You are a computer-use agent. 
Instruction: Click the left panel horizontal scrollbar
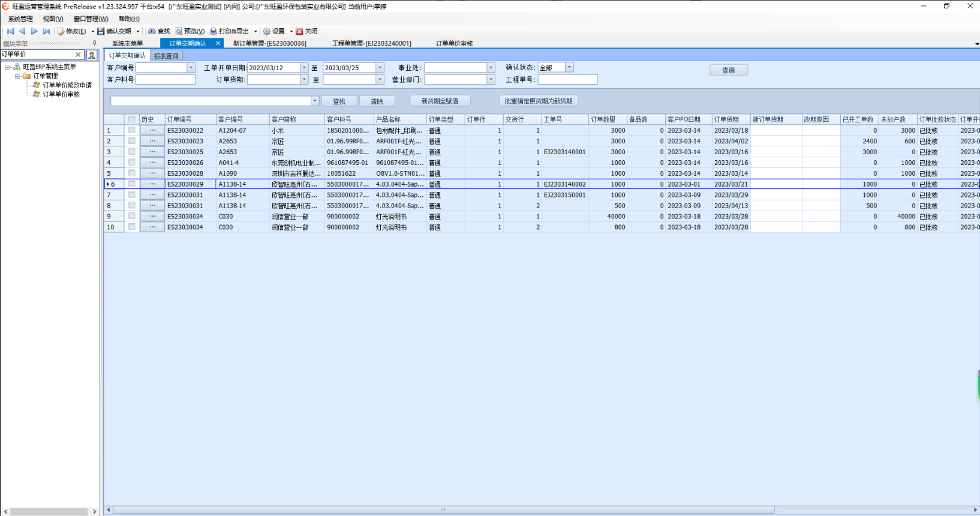pyautogui.click(x=49, y=512)
